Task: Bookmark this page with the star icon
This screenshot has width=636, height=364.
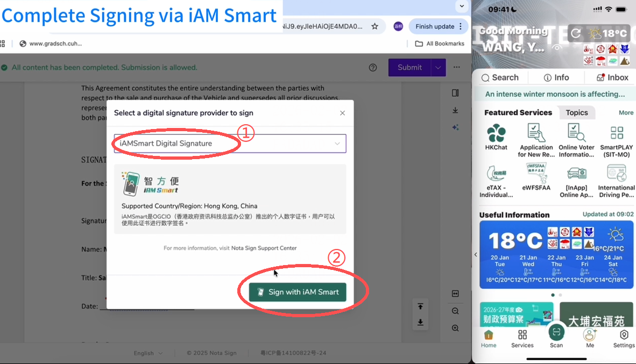Action: (375, 26)
